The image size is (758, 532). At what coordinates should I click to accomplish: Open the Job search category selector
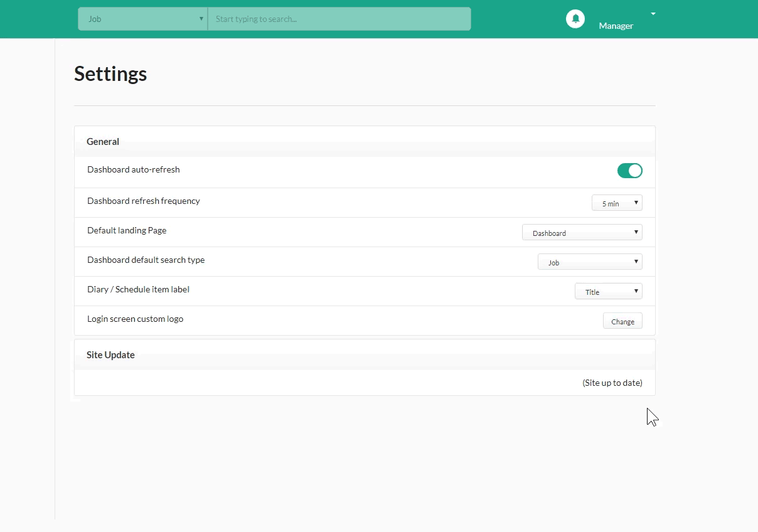(x=142, y=19)
